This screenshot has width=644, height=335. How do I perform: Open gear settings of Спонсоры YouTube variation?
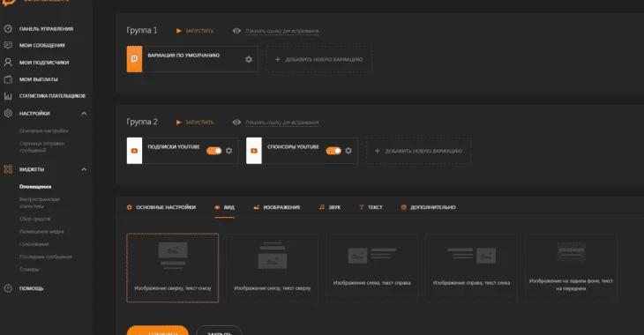(x=348, y=151)
